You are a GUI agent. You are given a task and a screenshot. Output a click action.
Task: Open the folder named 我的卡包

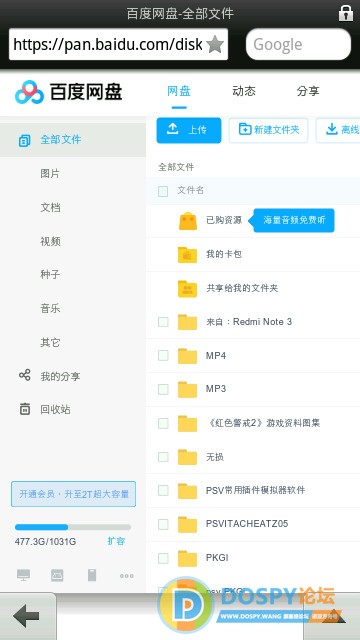224,254
